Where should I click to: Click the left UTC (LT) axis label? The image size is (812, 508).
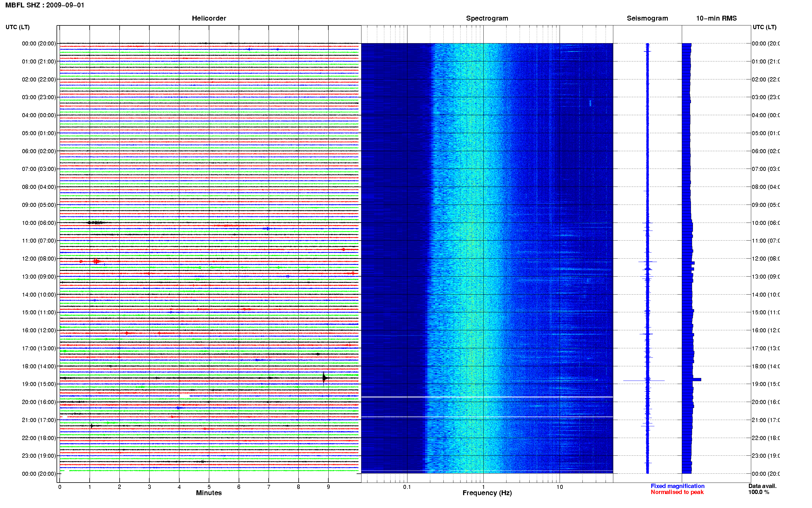click(x=17, y=27)
